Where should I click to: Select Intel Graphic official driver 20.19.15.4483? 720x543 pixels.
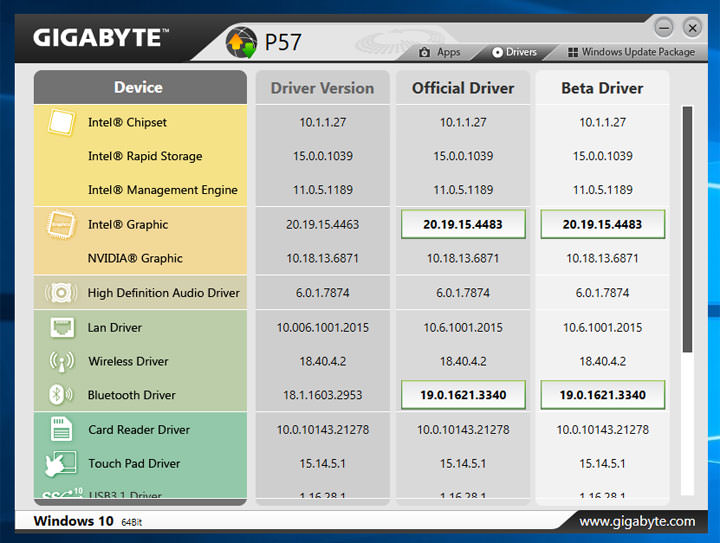[x=463, y=225]
